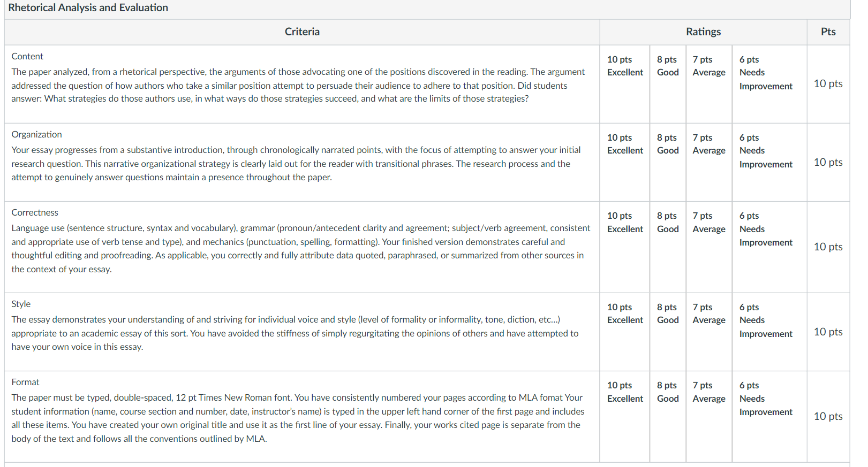Select 8 pts Good for Correctness
Image resolution: width=868 pixels, height=467 pixels.
coord(668,247)
